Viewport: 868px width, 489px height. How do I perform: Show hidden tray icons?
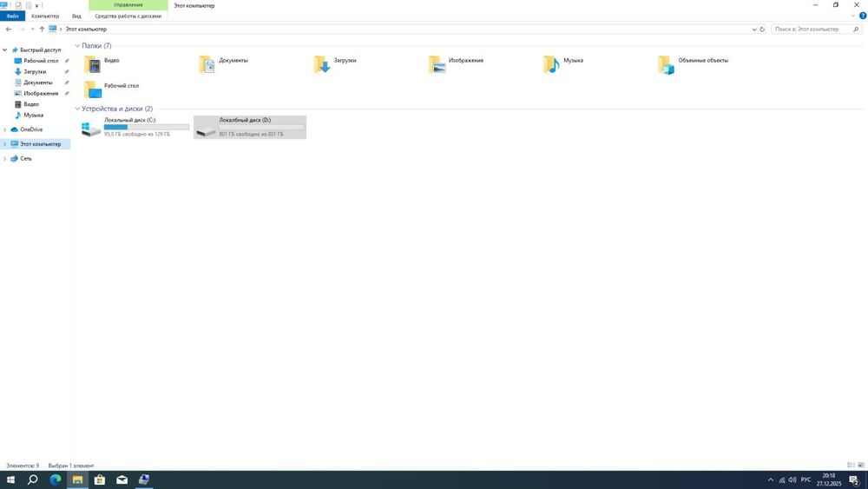pos(770,479)
